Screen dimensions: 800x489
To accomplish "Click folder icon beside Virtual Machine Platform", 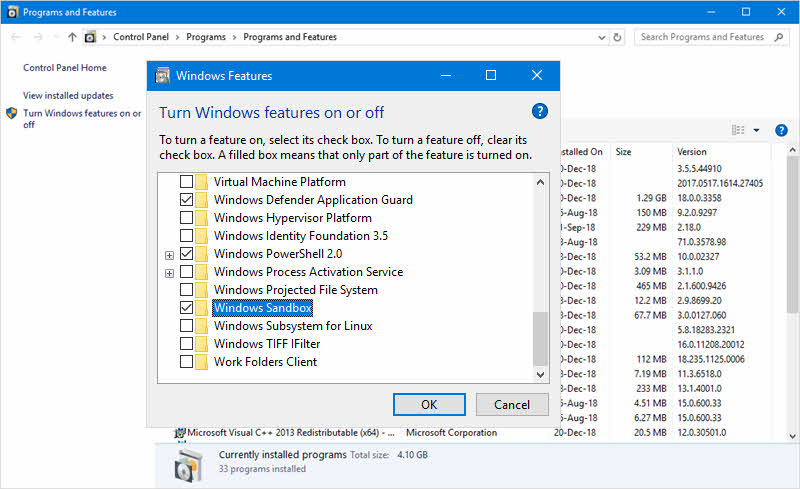I will click(202, 182).
